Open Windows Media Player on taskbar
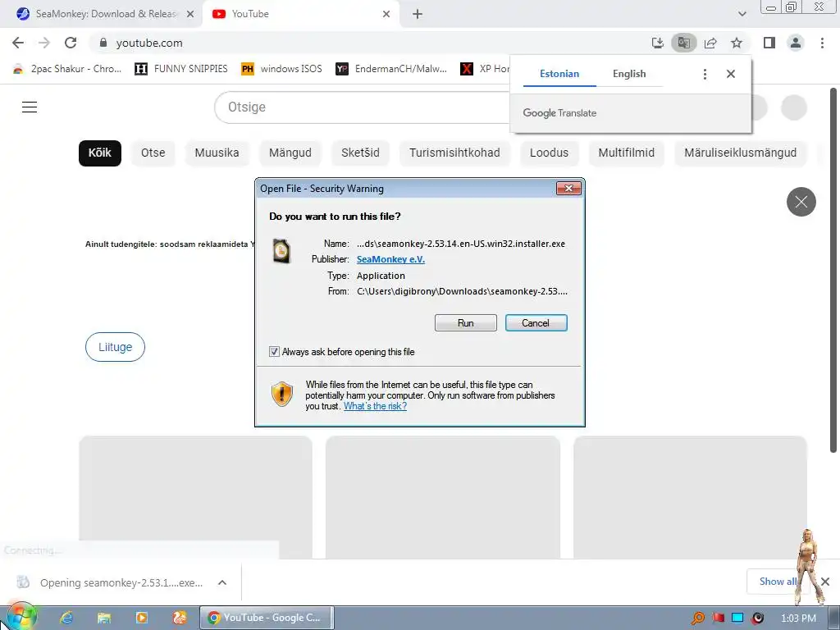The width and height of the screenshot is (840, 630). tap(141, 618)
